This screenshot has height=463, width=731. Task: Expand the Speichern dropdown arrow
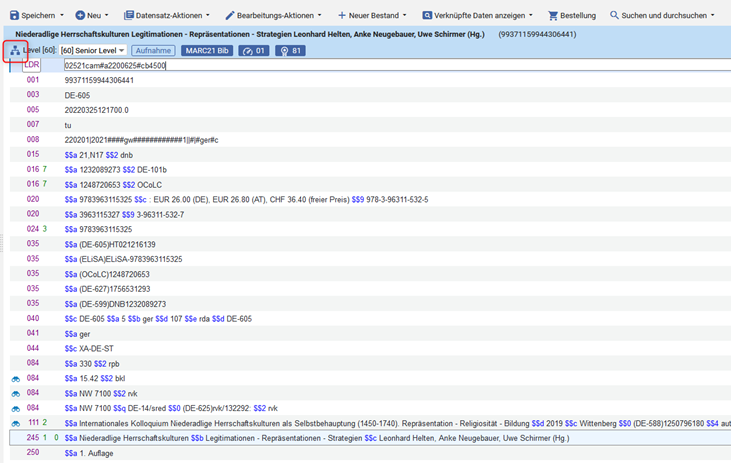point(61,16)
